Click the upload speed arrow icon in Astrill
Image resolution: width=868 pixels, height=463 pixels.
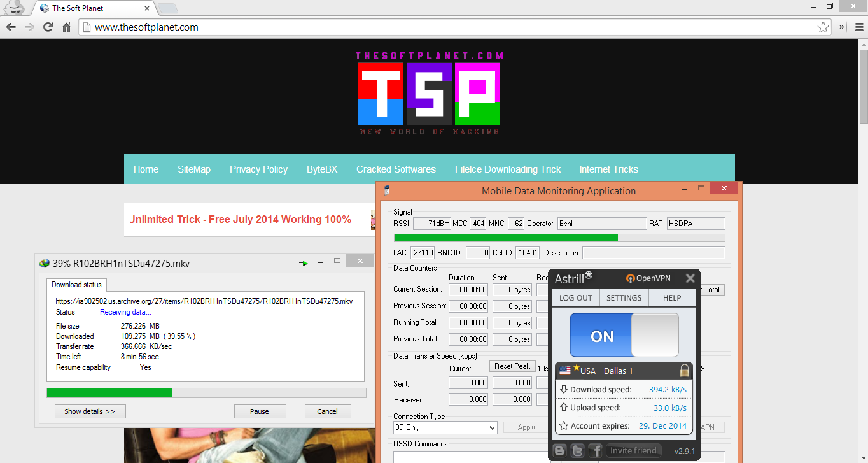point(563,408)
